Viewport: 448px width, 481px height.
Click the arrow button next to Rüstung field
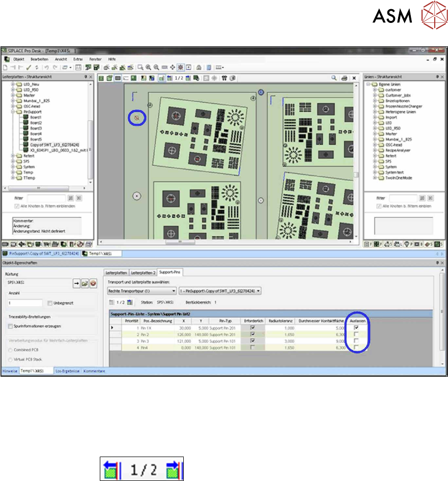pyautogui.click(x=76, y=283)
